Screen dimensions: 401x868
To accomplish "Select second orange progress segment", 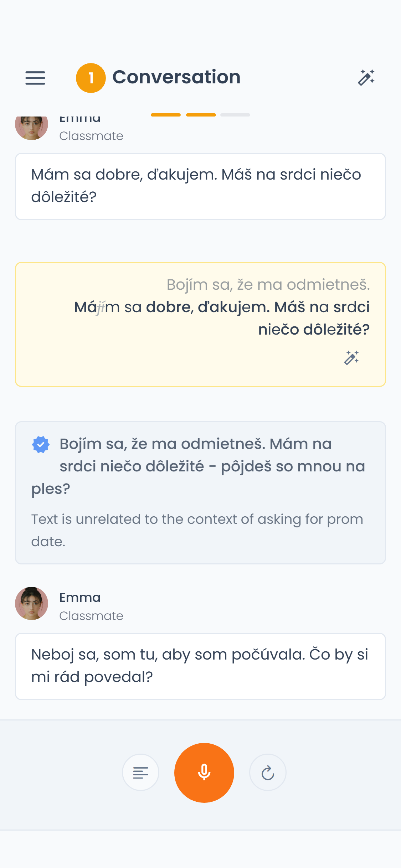I will coord(201,115).
